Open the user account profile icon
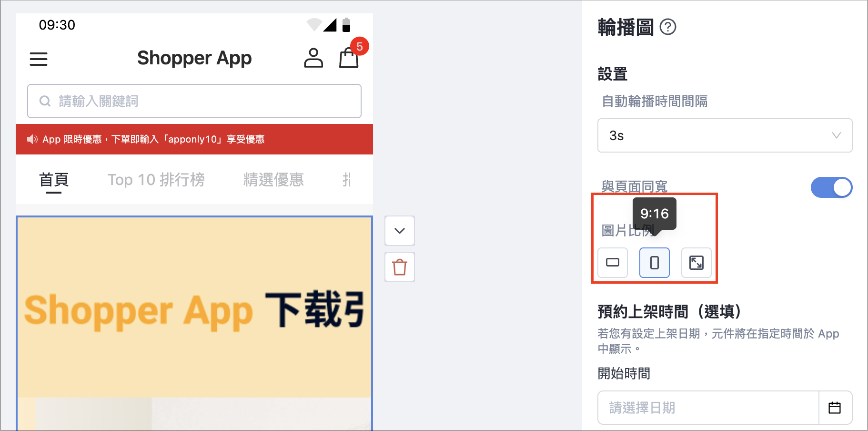868x431 pixels. 313,58
